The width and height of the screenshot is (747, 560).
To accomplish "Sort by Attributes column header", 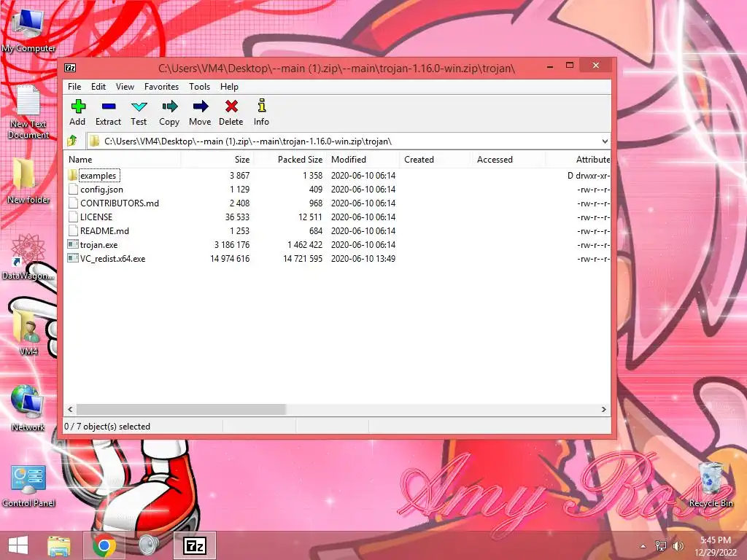I will pos(578,160).
